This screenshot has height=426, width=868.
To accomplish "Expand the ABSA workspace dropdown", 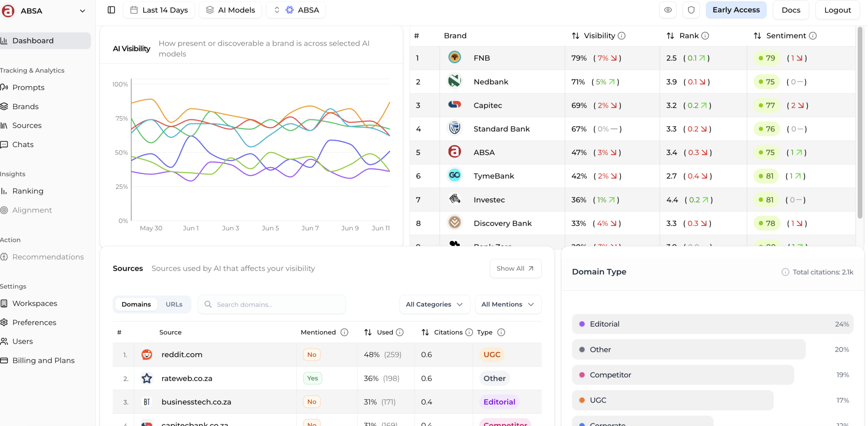I will [82, 11].
